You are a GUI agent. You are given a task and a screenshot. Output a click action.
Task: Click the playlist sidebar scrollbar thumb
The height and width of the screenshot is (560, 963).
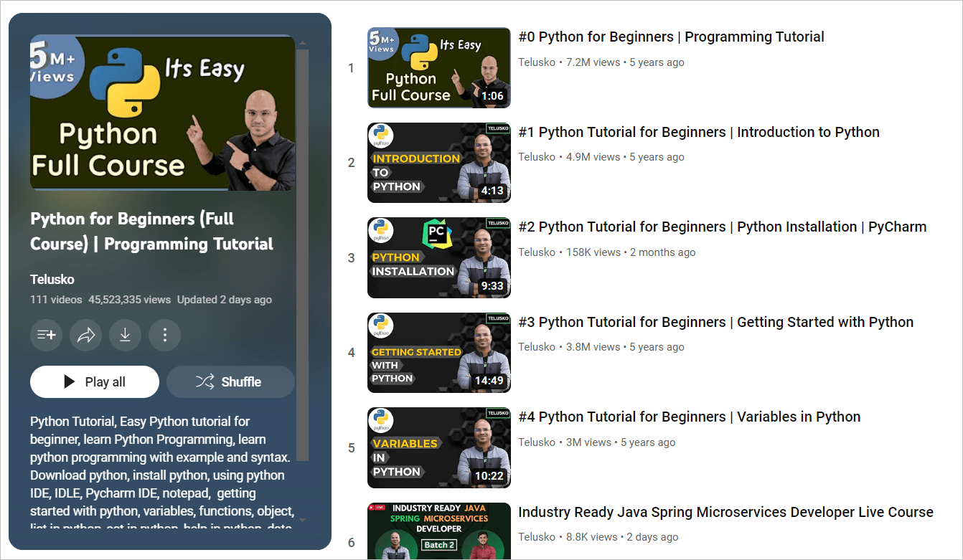303,255
